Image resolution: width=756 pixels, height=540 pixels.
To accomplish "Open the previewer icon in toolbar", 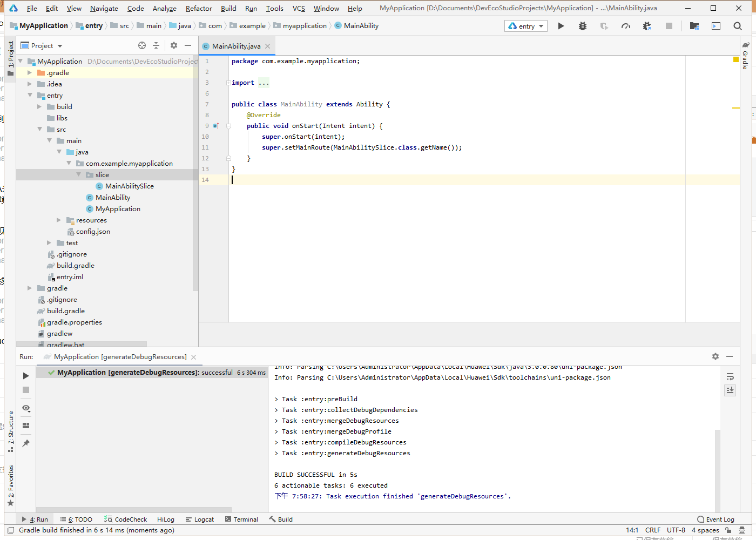I will tap(716, 26).
